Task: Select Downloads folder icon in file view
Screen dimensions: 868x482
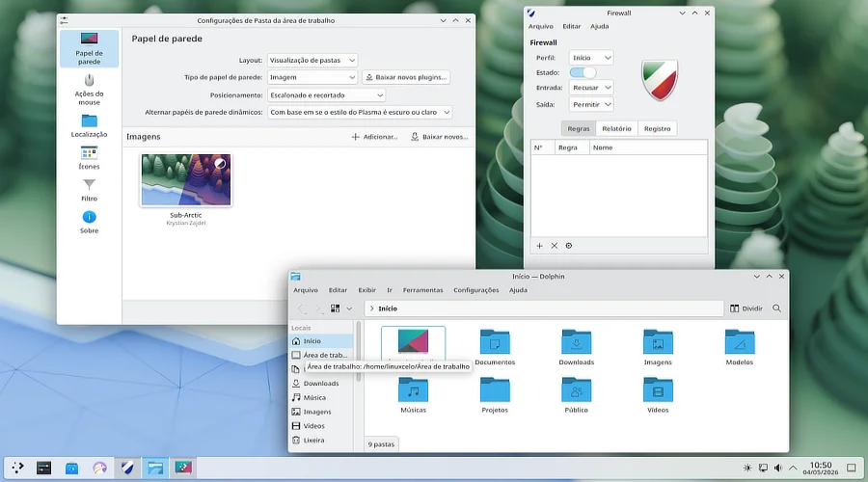Action: click(577, 342)
